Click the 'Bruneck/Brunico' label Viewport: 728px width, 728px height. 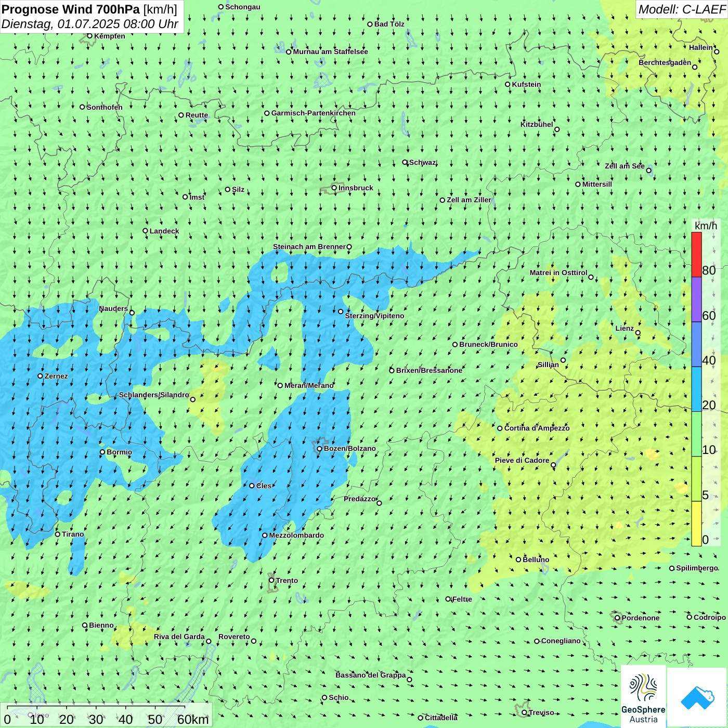pyautogui.click(x=488, y=344)
